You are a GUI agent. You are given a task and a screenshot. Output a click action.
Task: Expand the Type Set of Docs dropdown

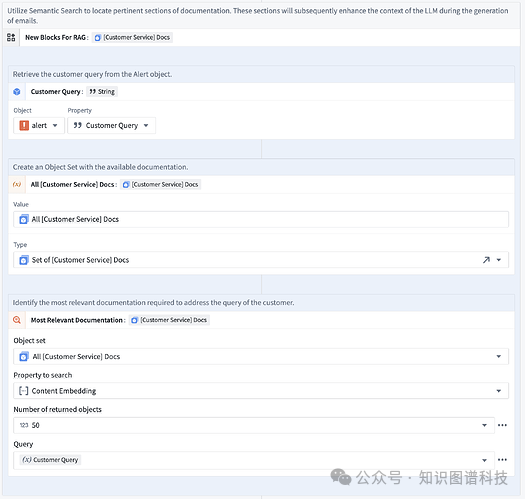click(499, 260)
